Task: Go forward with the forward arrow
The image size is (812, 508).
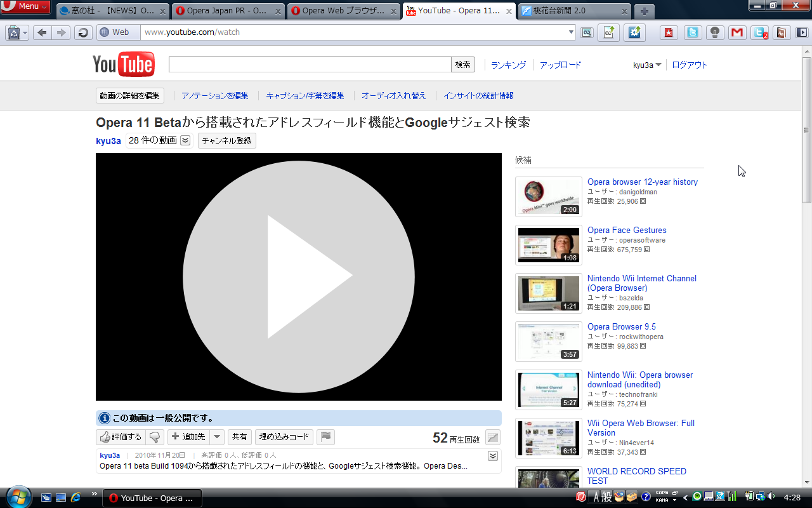Action: pyautogui.click(x=61, y=32)
